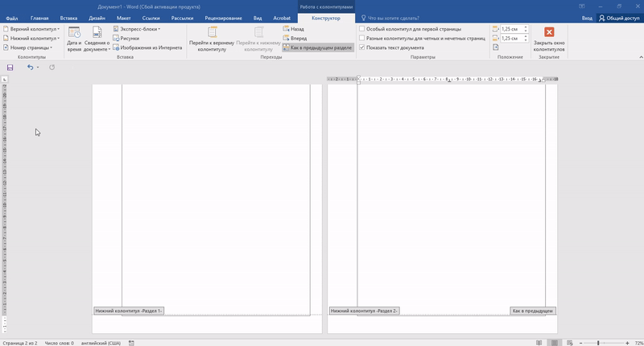Toggle Как в предыдущем разделе button
644x346 pixels.
click(x=317, y=47)
